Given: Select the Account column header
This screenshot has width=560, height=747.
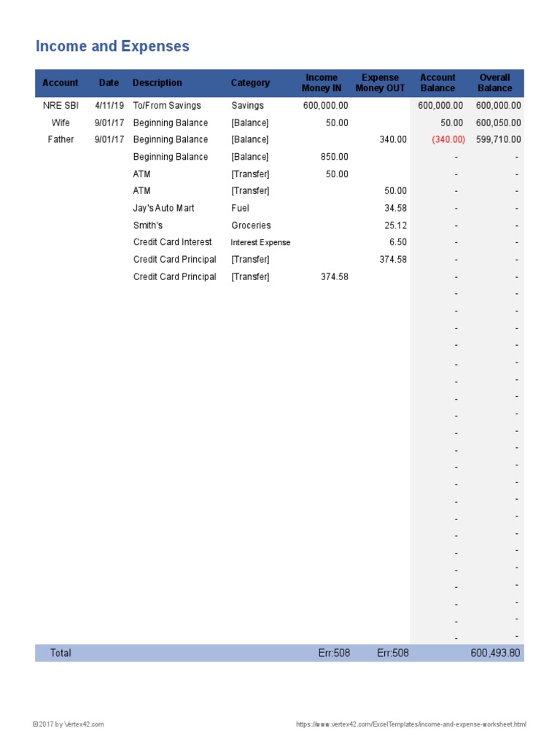Looking at the screenshot, I should (x=60, y=83).
